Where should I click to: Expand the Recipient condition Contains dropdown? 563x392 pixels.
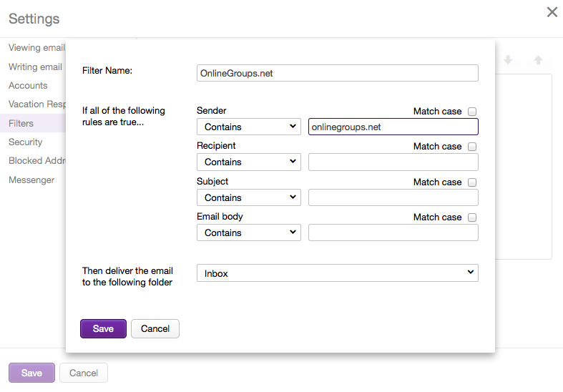click(x=248, y=162)
